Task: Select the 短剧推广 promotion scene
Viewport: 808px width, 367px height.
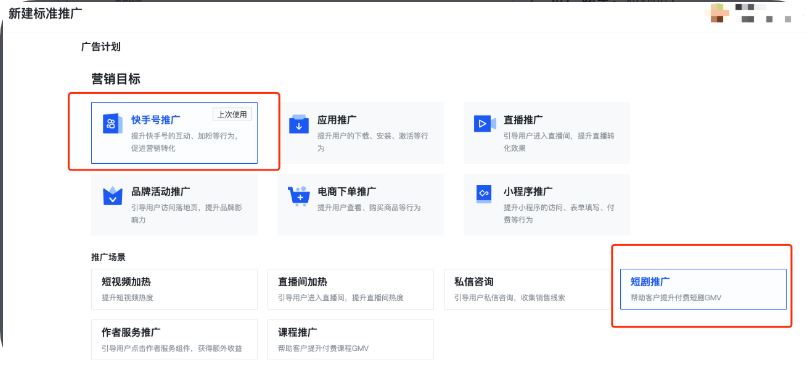Action: pos(703,289)
